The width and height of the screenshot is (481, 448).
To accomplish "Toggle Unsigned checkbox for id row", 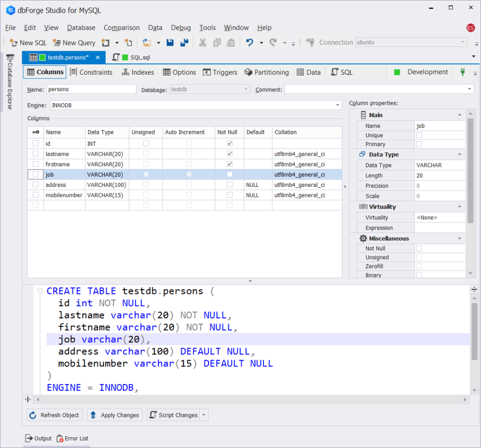I will 146,143.
